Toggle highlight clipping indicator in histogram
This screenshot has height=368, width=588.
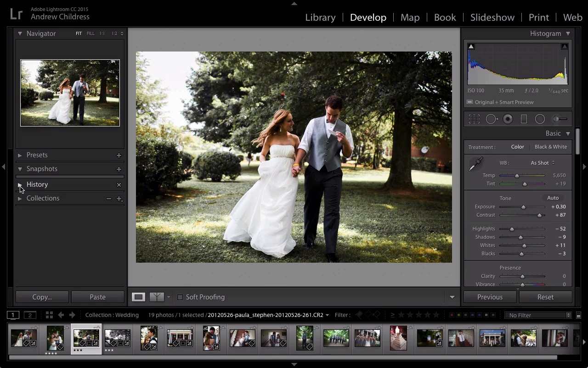tap(565, 46)
